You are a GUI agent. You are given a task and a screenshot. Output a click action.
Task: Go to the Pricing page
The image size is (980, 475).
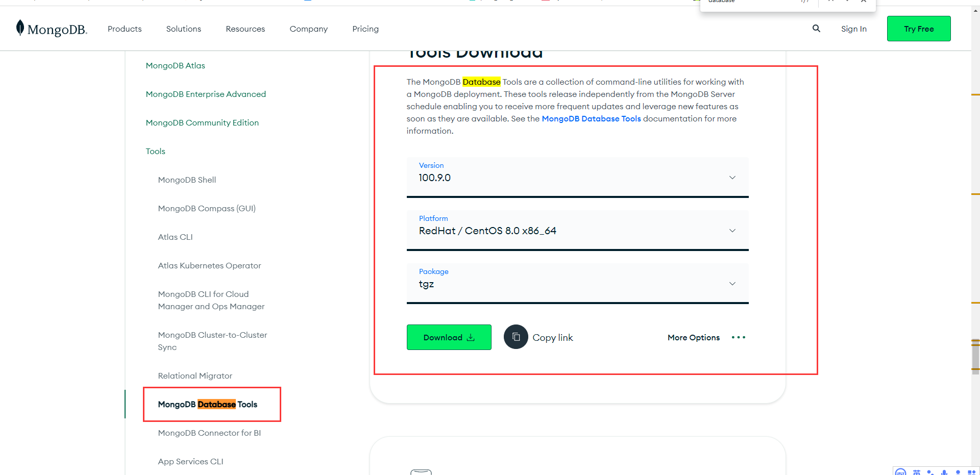[365, 29]
